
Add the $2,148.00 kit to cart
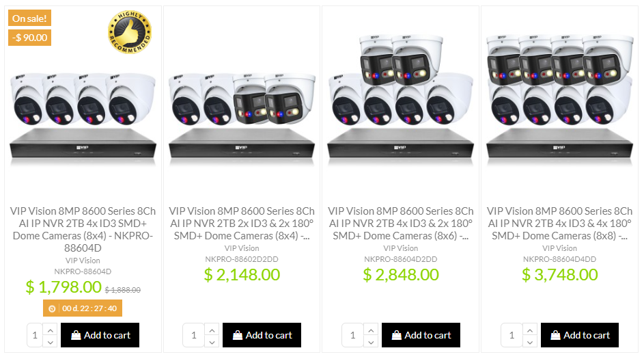pos(262,335)
